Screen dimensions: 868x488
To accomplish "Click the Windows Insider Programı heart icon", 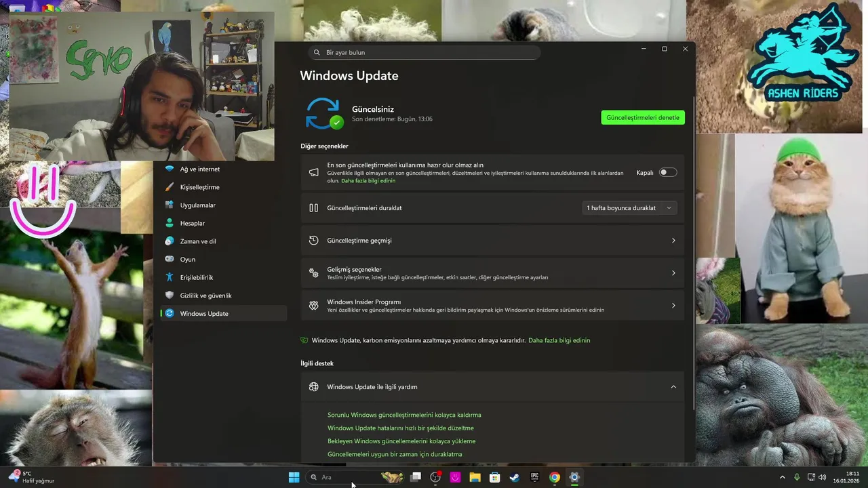I will (313, 306).
